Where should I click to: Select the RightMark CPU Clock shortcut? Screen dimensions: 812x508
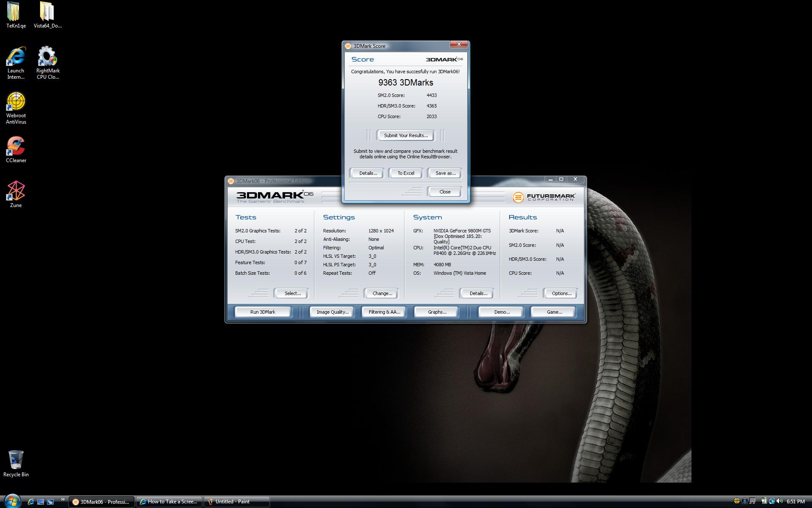tap(48, 63)
